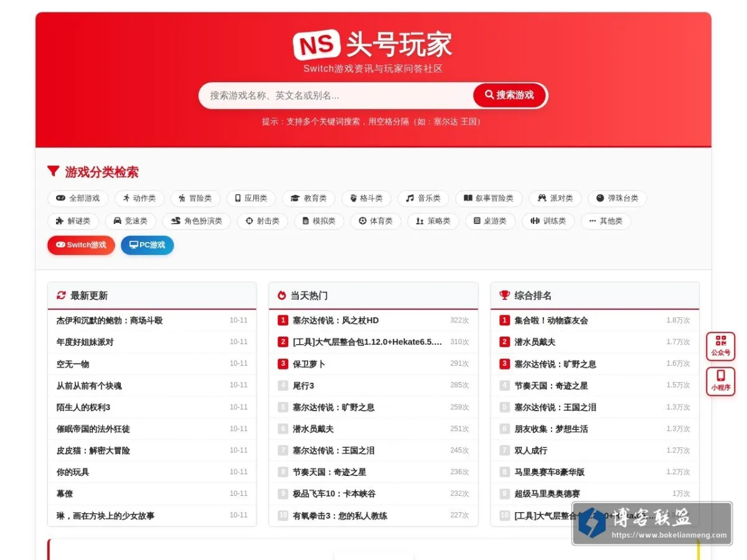Open [工具]大气层整合包 in 当天热门 list
Viewport: 747px width, 560px height.
click(x=367, y=342)
